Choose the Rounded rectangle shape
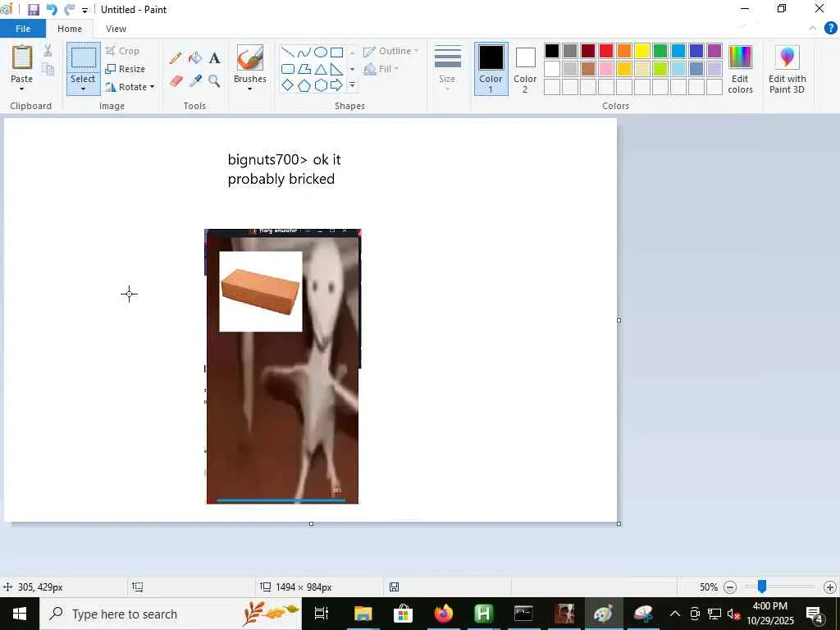Screen dimensions: 840x630 click(x=288, y=69)
